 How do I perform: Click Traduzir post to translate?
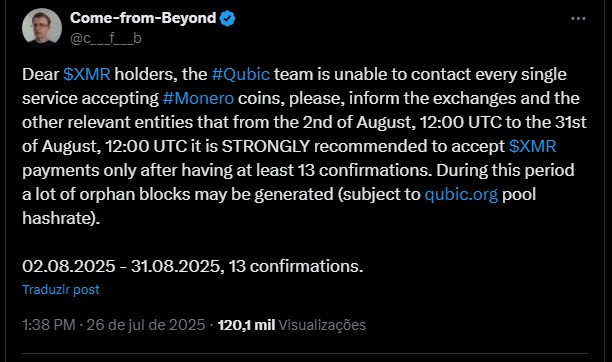click(61, 289)
